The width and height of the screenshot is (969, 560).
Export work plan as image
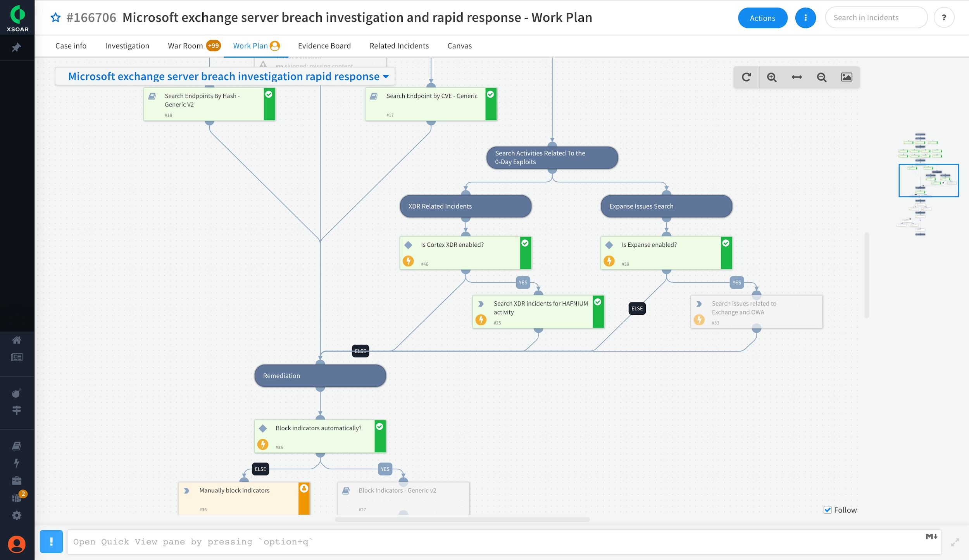click(x=847, y=77)
